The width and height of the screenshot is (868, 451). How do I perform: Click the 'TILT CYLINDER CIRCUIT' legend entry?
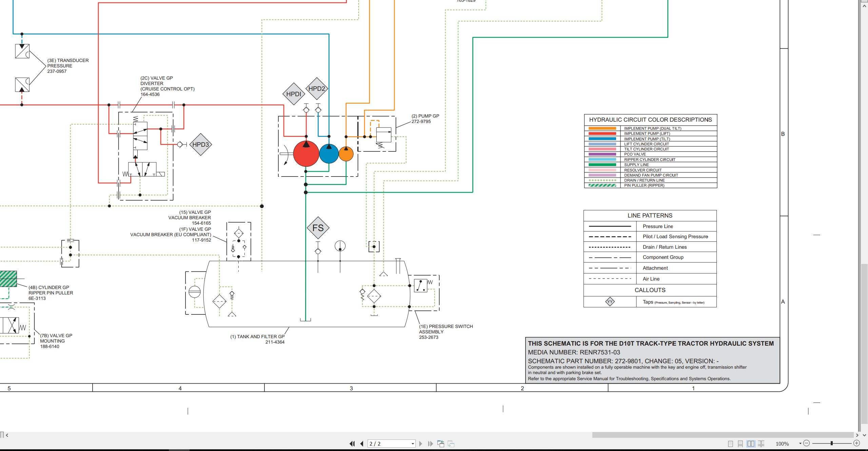[x=647, y=149]
